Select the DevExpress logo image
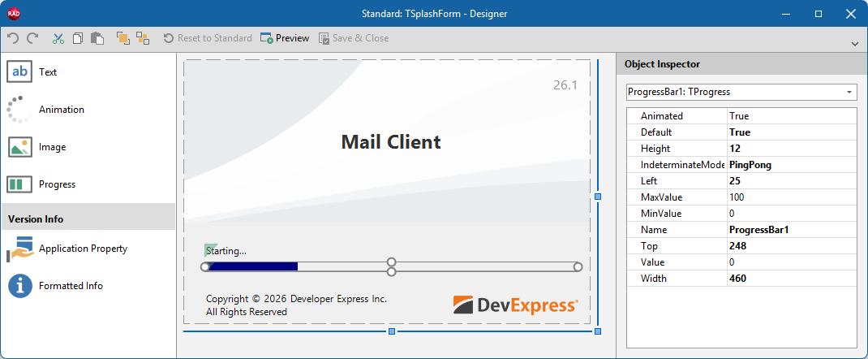 (x=515, y=305)
